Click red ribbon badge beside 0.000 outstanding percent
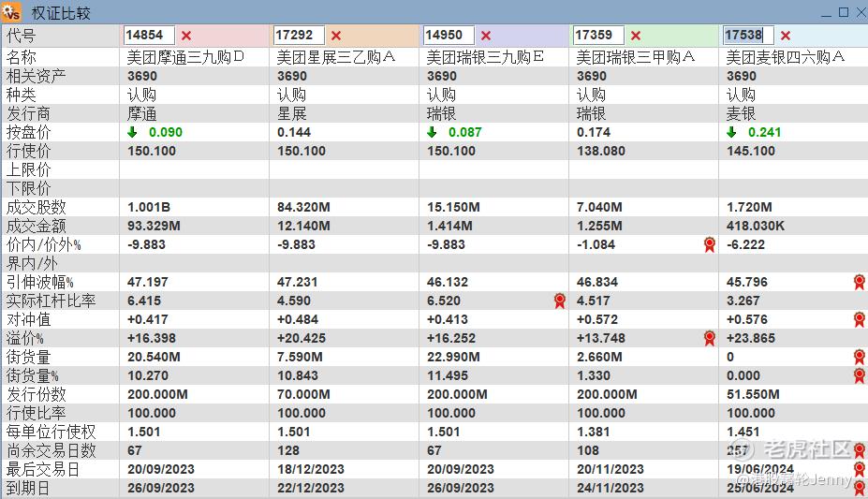 (860, 376)
